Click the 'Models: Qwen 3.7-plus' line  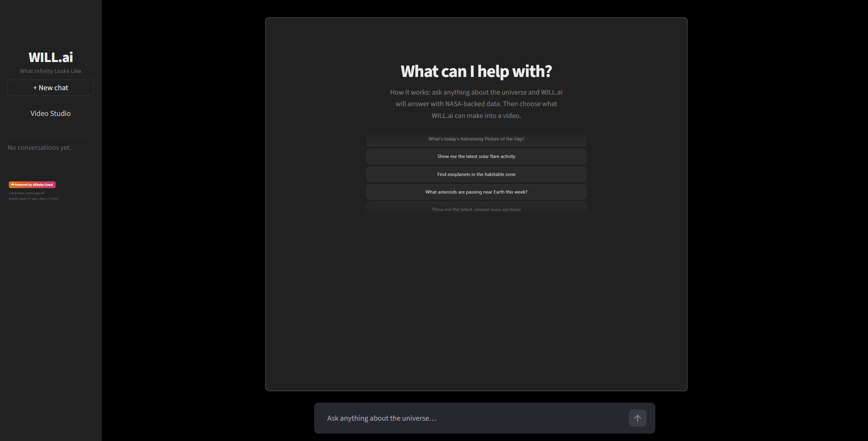[x=34, y=199]
